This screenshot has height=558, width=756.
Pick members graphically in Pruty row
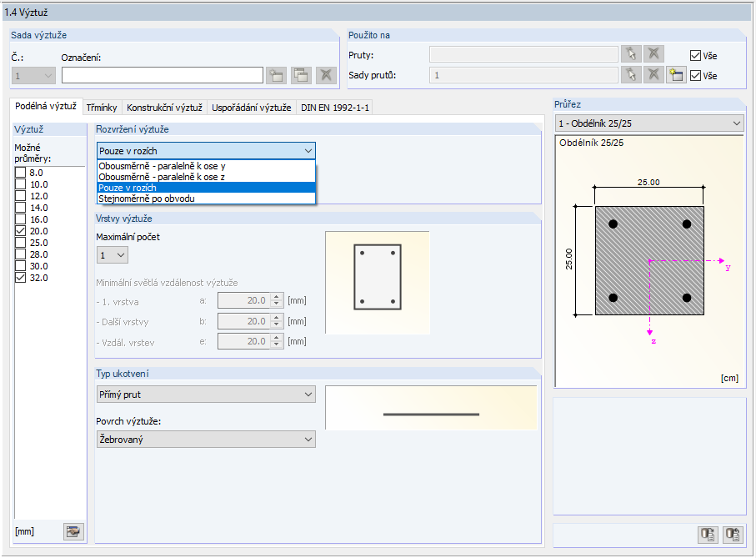pos(631,54)
